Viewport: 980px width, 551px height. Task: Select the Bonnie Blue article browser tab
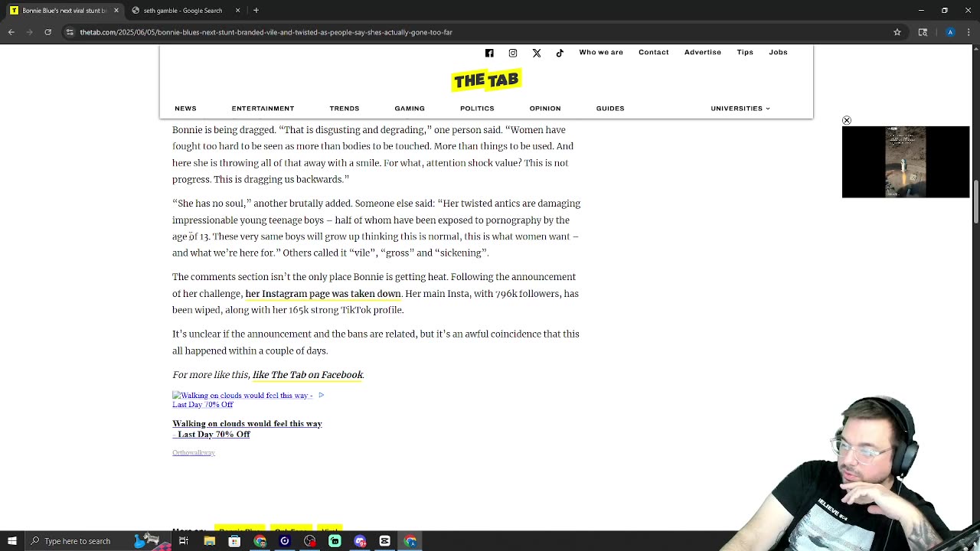pos(63,11)
